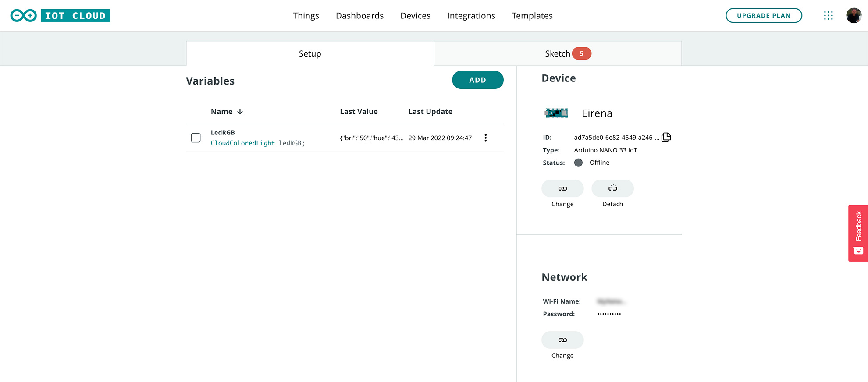Open the Feedback side panel
Viewport: 868px width, 382px height.
click(858, 233)
